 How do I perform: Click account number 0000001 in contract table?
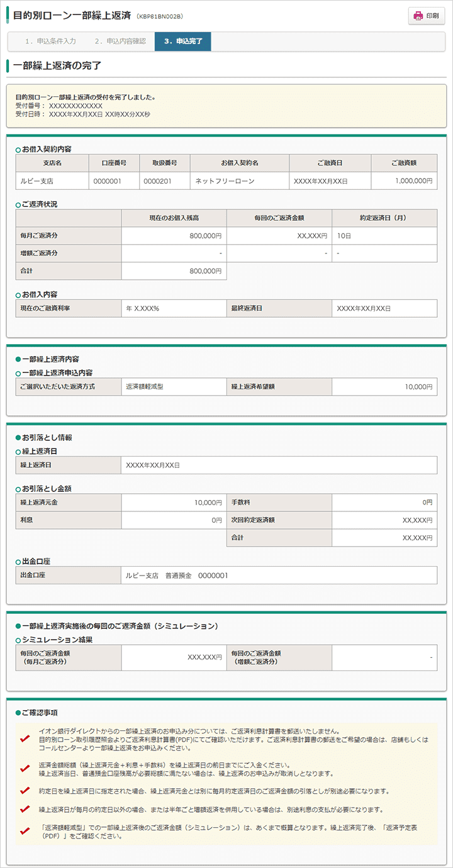point(114,181)
